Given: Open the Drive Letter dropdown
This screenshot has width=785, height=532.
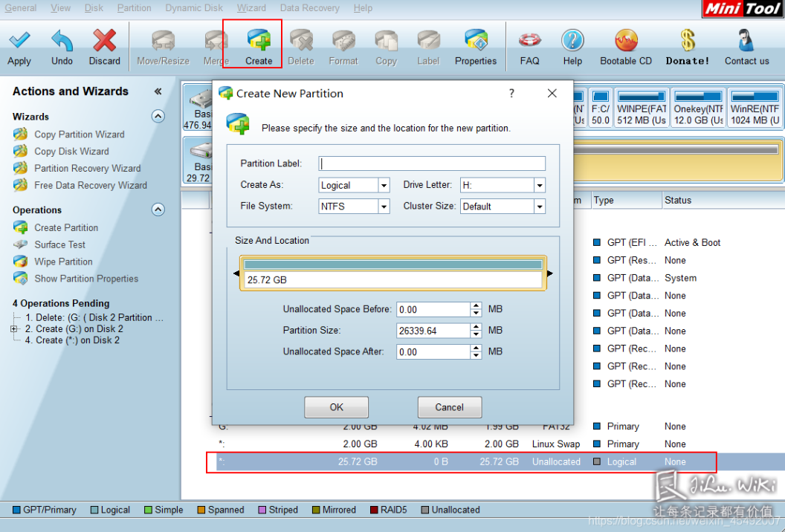Looking at the screenshot, I should (539, 185).
